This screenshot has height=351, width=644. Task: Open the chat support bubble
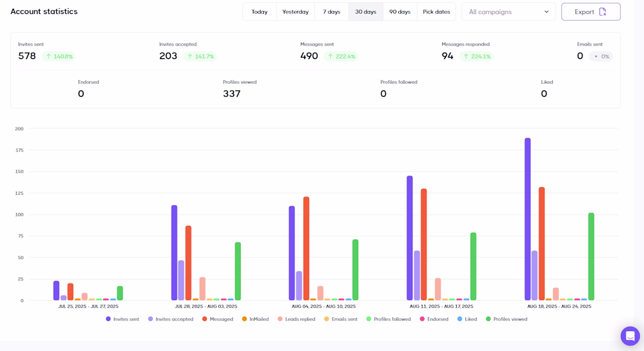point(630,336)
